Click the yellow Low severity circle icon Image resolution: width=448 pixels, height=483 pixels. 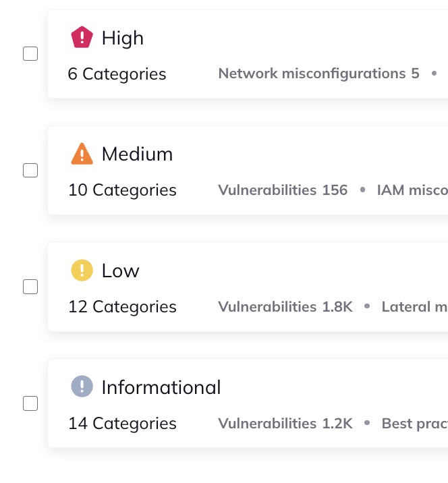click(x=82, y=271)
